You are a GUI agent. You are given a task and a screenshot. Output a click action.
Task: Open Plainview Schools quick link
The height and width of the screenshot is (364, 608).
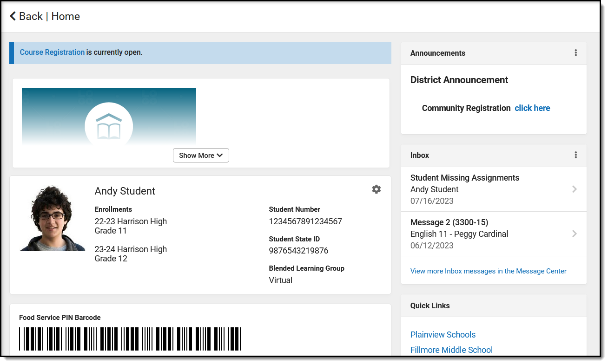click(443, 335)
